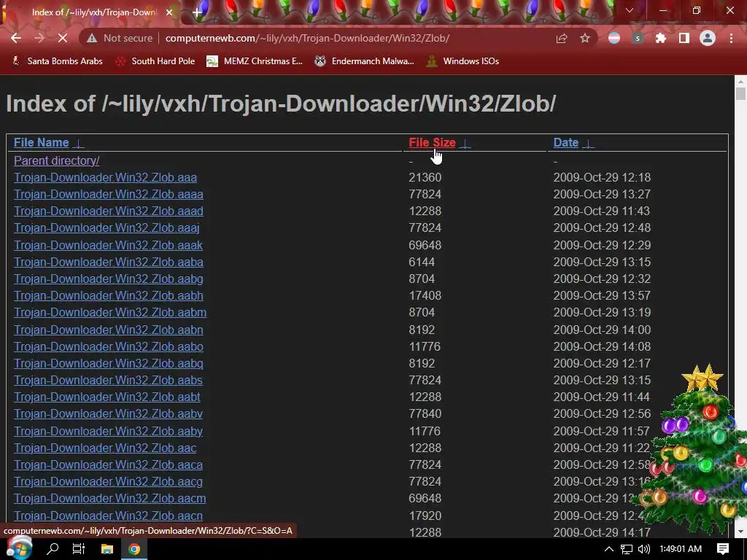Image resolution: width=747 pixels, height=560 pixels.
Task: Open Santa Bombs Arabs bookmark
Action: pos(57,61)
